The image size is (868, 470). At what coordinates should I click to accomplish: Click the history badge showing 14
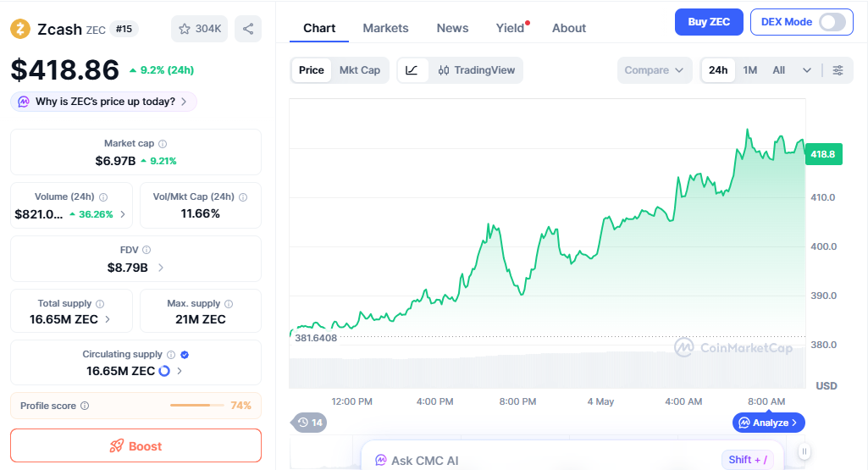coord(310,423)
